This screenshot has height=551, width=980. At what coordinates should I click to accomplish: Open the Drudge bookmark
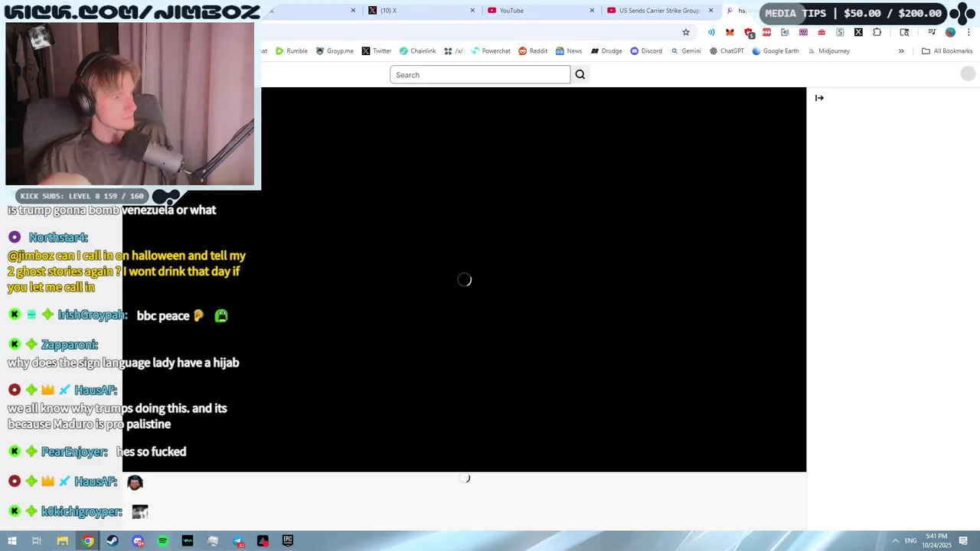(606, 51)
